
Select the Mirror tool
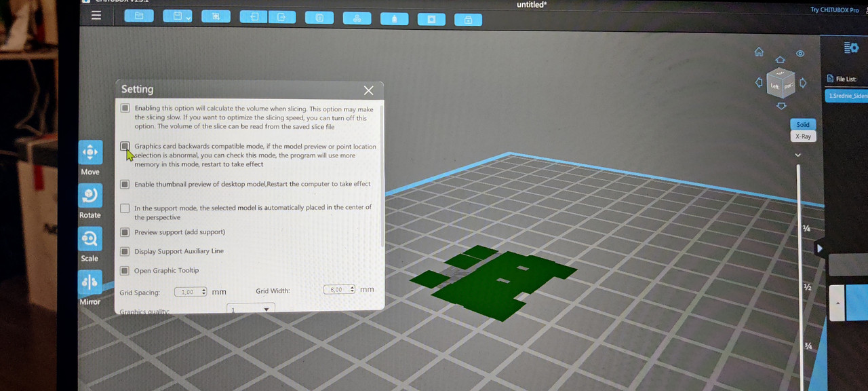click(90, 282)
